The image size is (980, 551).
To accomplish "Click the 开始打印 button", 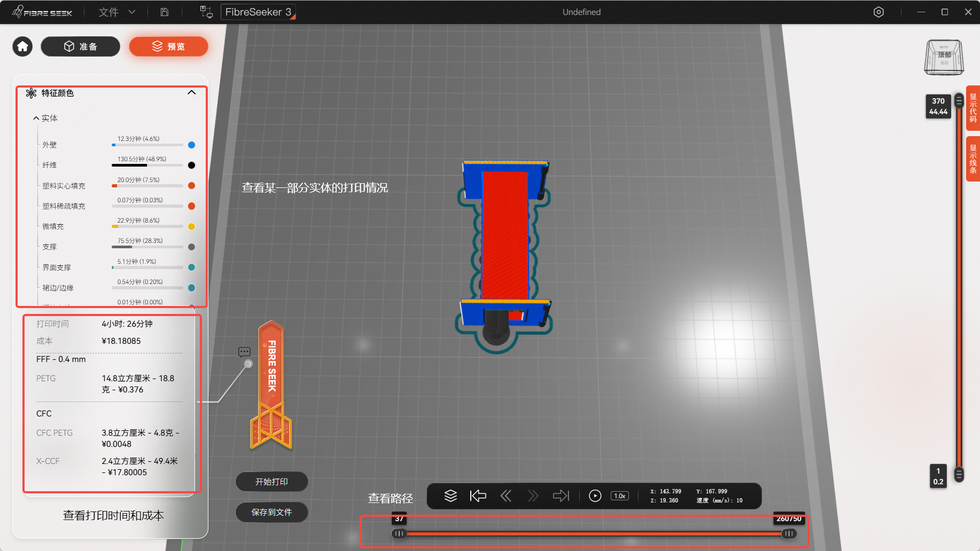I will 271,482.
